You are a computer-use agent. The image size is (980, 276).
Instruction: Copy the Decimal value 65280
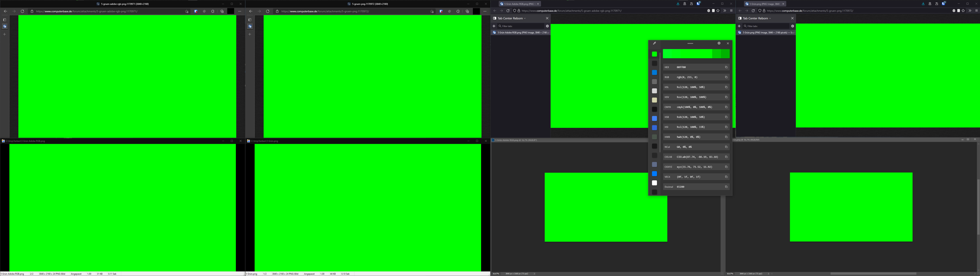[x=726, y=187]
